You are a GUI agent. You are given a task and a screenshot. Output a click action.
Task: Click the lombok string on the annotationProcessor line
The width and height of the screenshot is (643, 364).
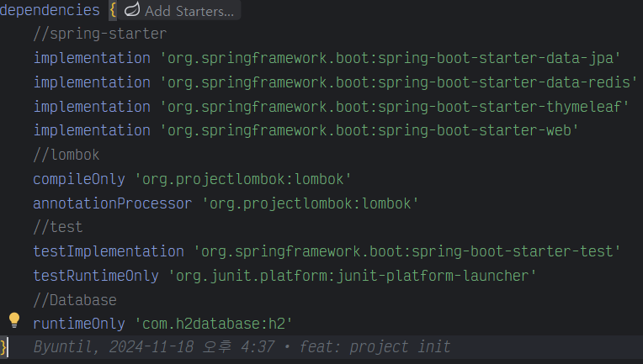tap(310, 203)
